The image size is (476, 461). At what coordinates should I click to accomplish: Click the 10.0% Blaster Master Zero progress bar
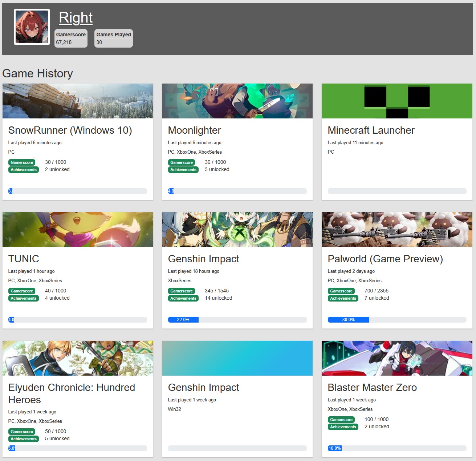(397, 448)
